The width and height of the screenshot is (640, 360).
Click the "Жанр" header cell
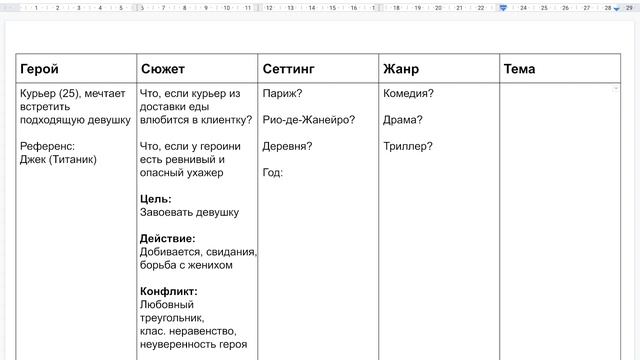(x=439, y=69)
